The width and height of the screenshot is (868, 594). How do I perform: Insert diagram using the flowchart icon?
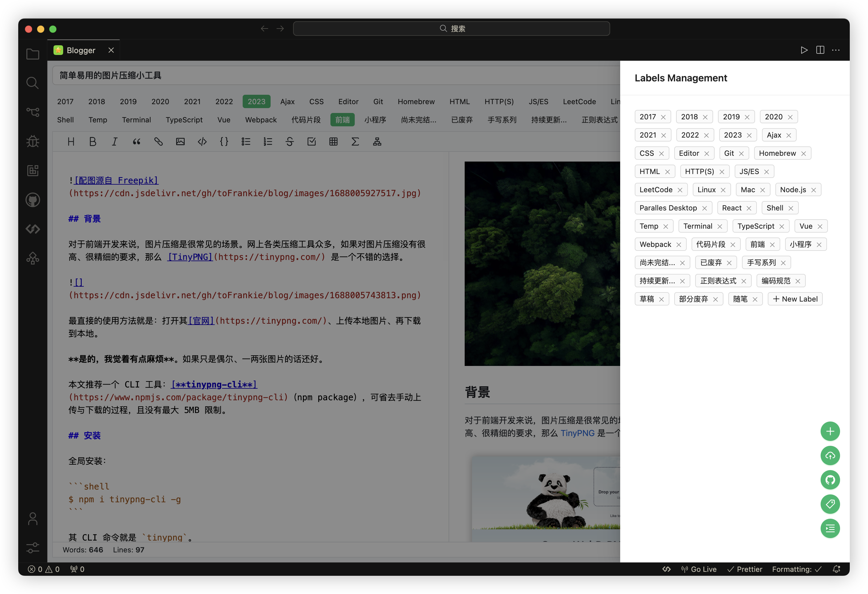coord(377,142)
